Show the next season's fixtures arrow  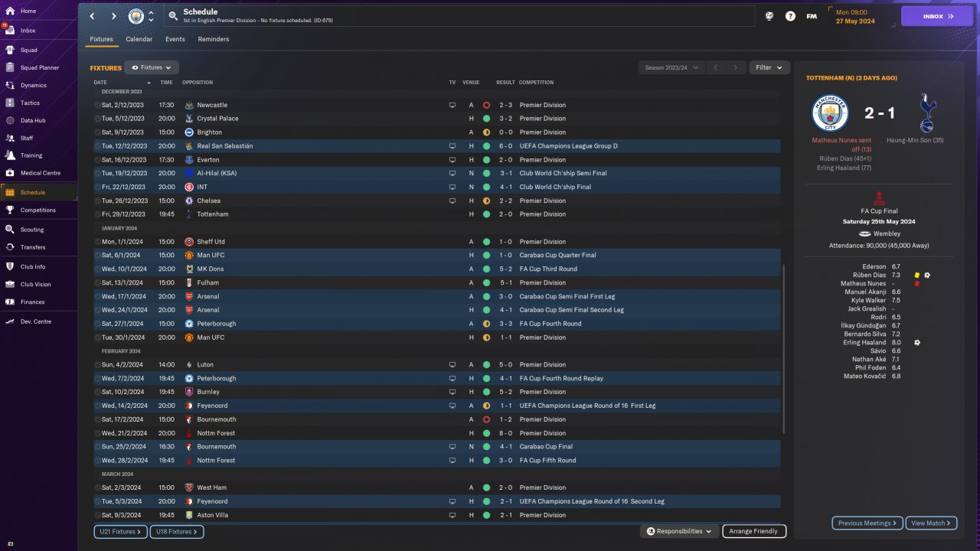(x=736, y=67)
